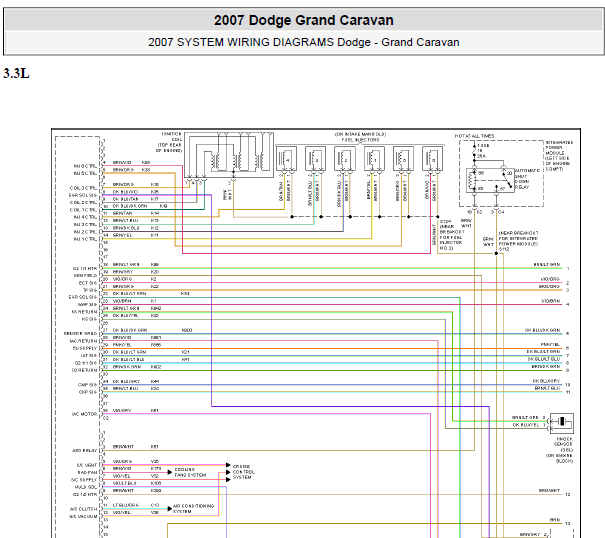Click the 'INJ 1 CTRL' pin label
Screen dimensions: 605x538
pos(85,239)
